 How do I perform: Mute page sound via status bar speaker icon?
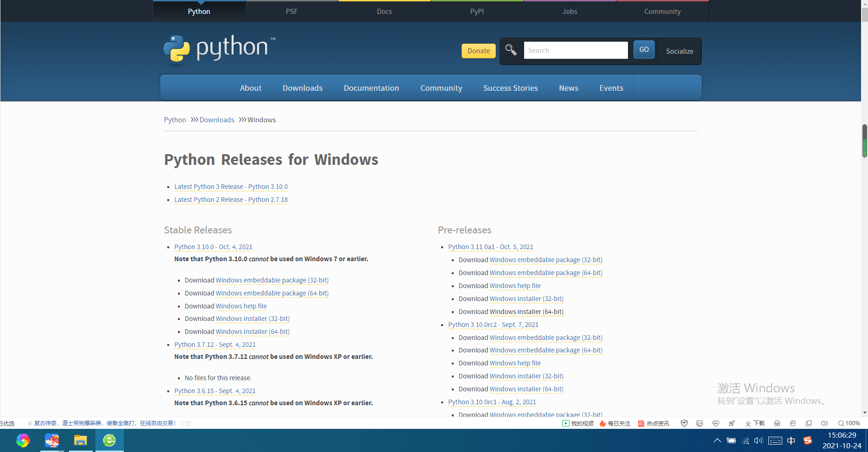click(x=824, y=423)
